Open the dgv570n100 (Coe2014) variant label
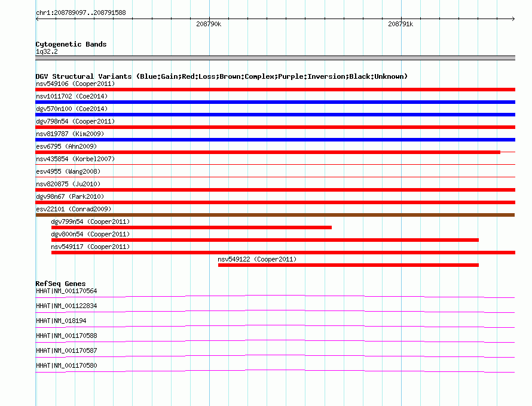 [72, 109]
